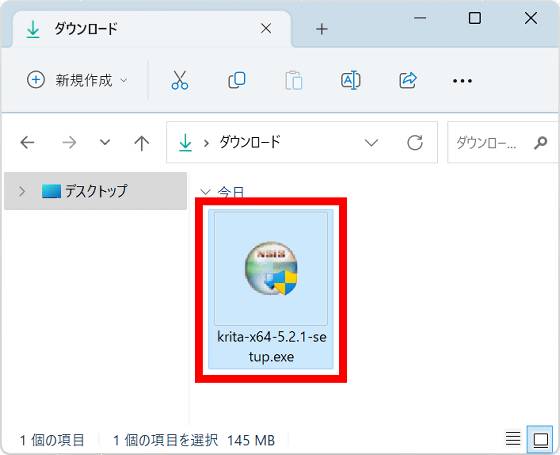Open the See more three-dots menu

coord(462,81)
